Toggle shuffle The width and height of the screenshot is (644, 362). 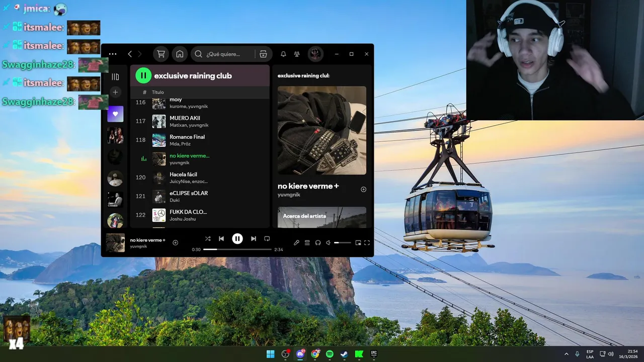click(208, 239)
